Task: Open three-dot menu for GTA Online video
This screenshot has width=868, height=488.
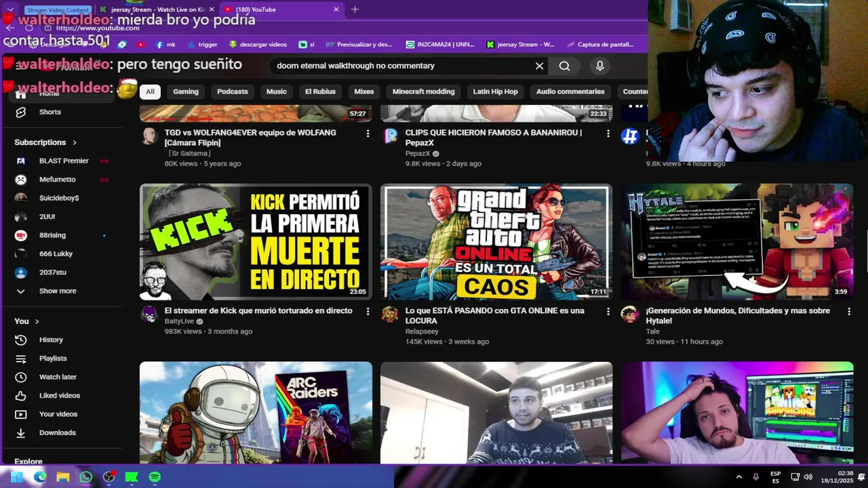Action: (x=608, y=311)
